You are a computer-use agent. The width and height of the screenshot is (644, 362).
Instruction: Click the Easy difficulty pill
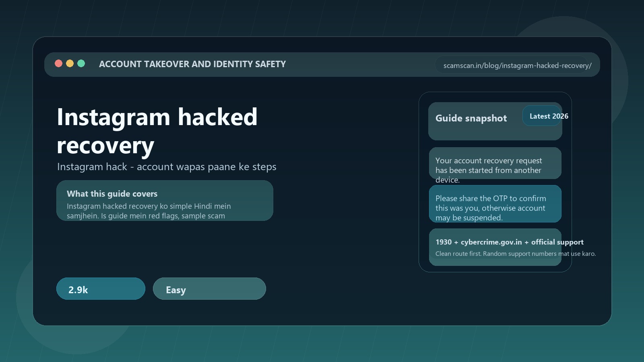[x=209, y=289]
